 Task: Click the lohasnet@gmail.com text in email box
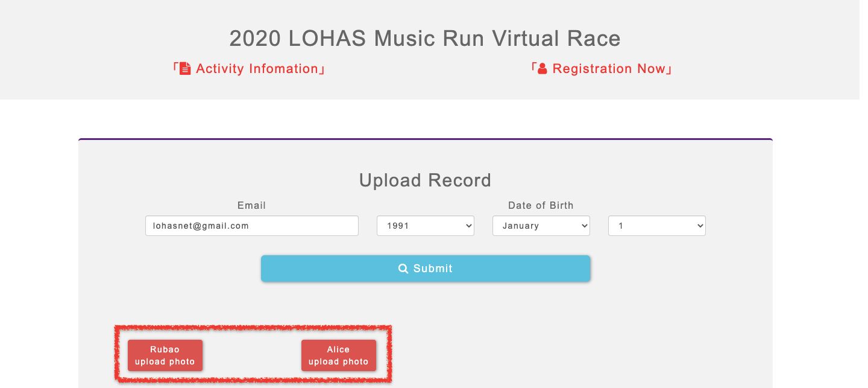(201, 226)
